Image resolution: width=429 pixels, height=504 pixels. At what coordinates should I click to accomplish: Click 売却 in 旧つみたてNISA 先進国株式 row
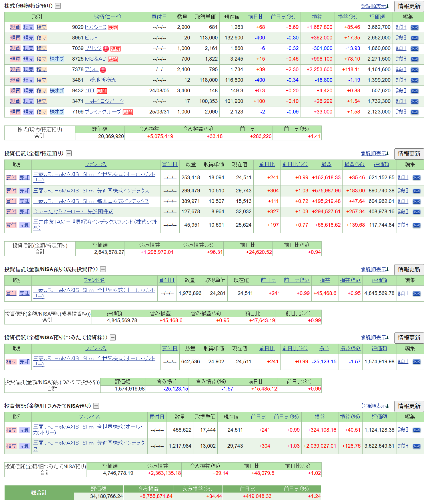point(25,446)
